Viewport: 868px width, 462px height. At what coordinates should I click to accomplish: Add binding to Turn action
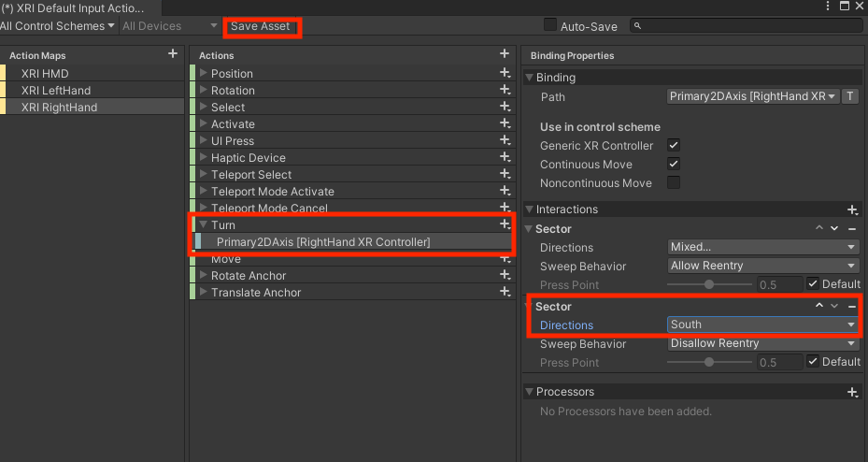point(505,224)
